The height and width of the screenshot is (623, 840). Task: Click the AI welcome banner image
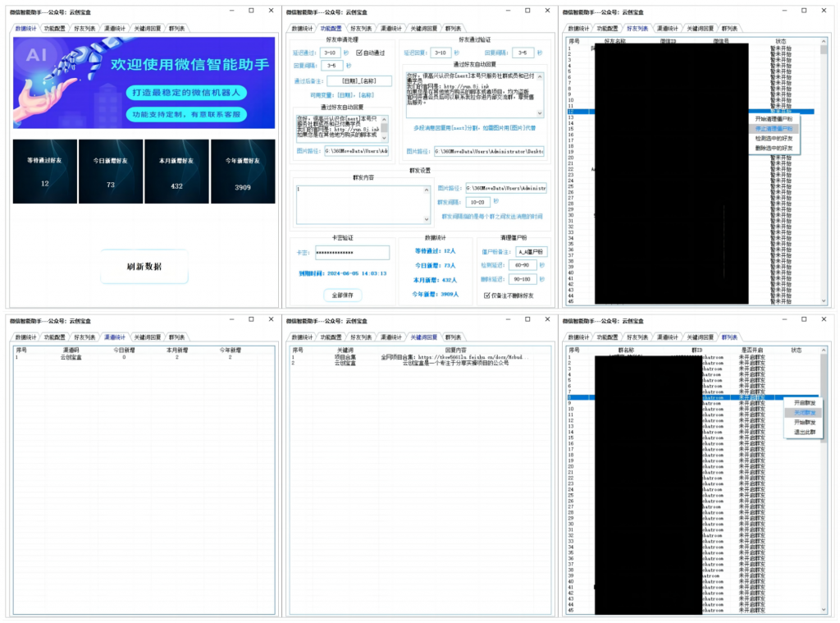144,83
